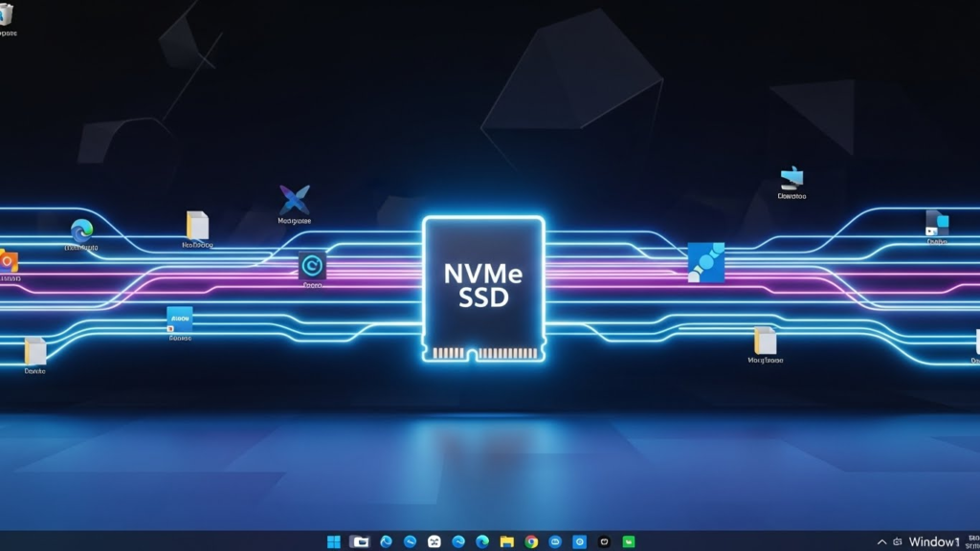
Task: Launch the green spreadsheet app from the taskbar
Action: [628, 540]
